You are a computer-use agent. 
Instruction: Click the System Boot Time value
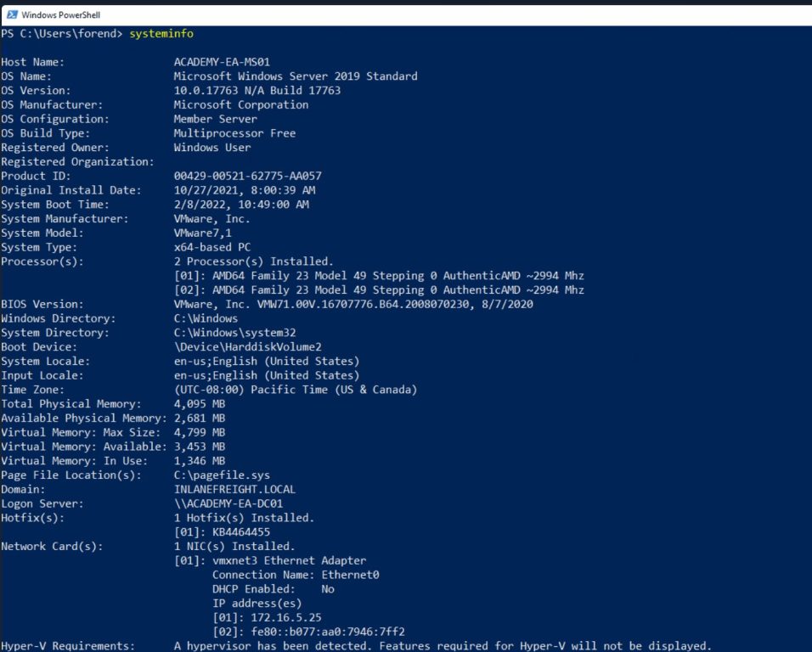(241, 205)
